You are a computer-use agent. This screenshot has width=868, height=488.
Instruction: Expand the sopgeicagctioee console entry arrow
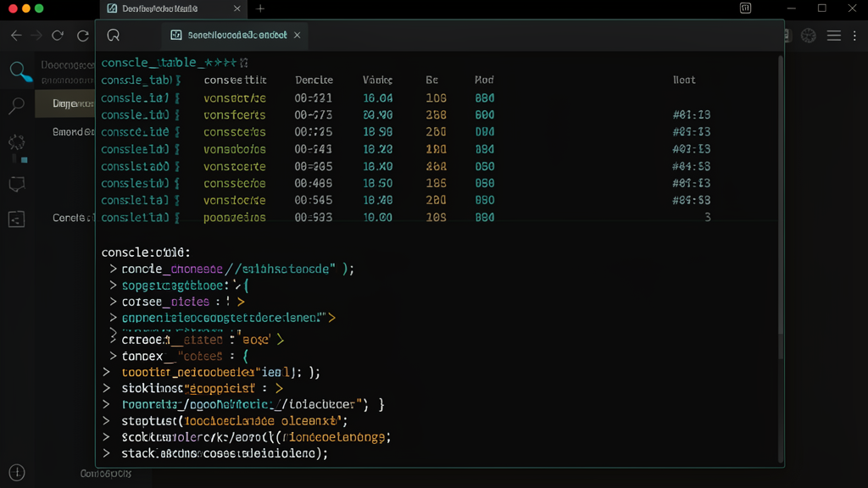(113, 286)
